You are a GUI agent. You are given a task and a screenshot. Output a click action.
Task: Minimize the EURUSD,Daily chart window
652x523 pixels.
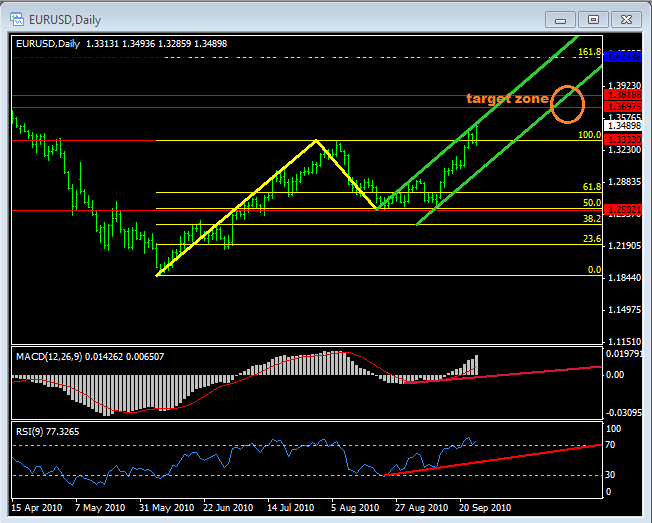(x=560, y=20)
